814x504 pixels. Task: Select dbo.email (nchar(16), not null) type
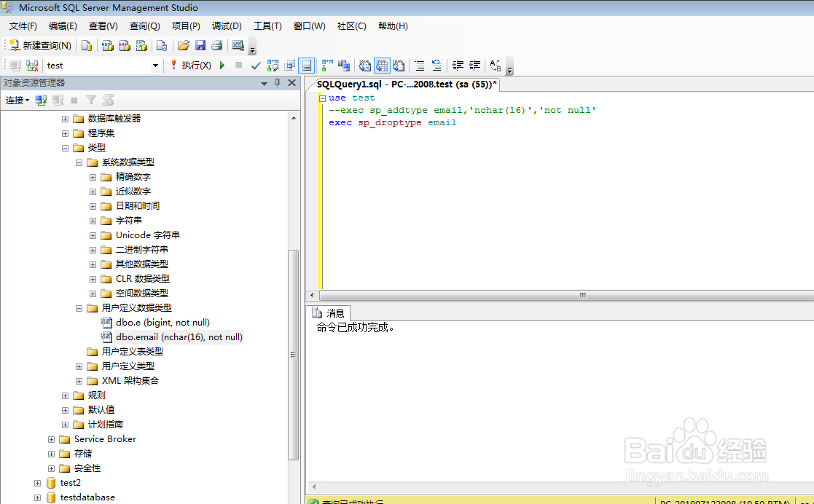[x=179, y=337]
